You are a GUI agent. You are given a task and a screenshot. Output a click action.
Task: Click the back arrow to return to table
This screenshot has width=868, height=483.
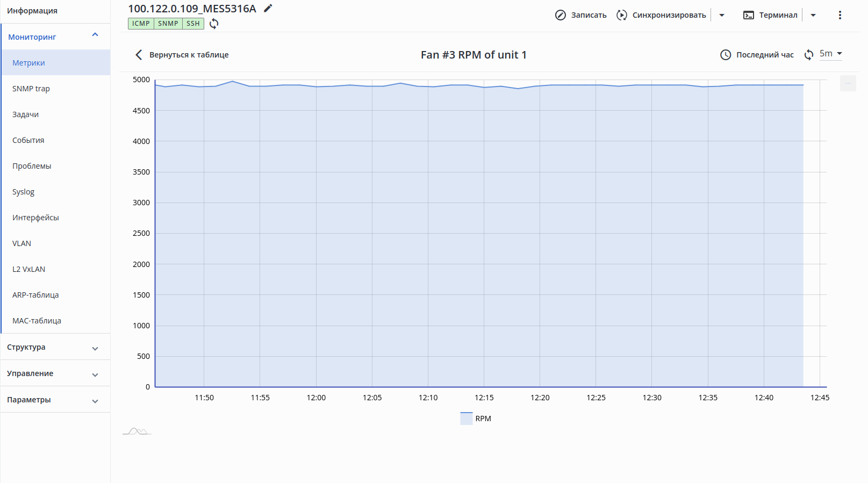139,55
